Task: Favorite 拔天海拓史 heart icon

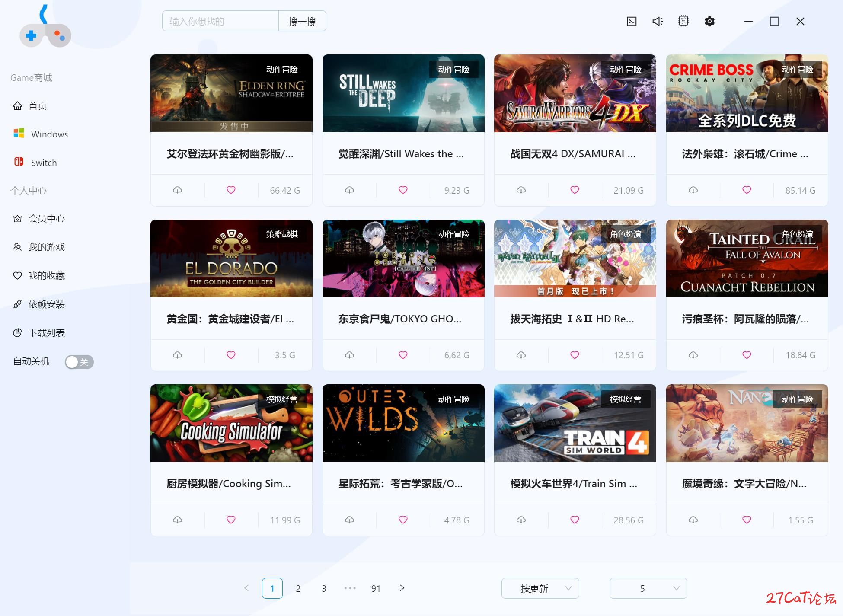Action: click(575, 355)
